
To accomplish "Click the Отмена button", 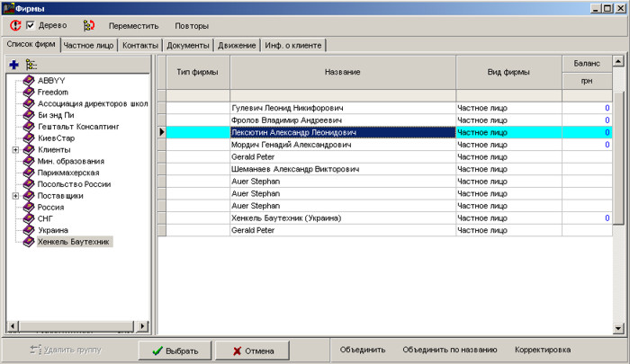I will point(253,351).
